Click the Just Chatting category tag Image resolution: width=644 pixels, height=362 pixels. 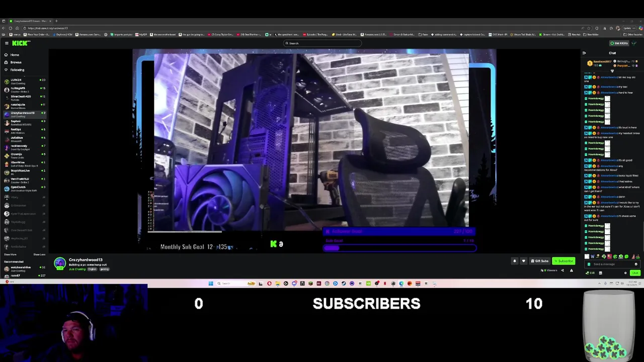(77, 269)
